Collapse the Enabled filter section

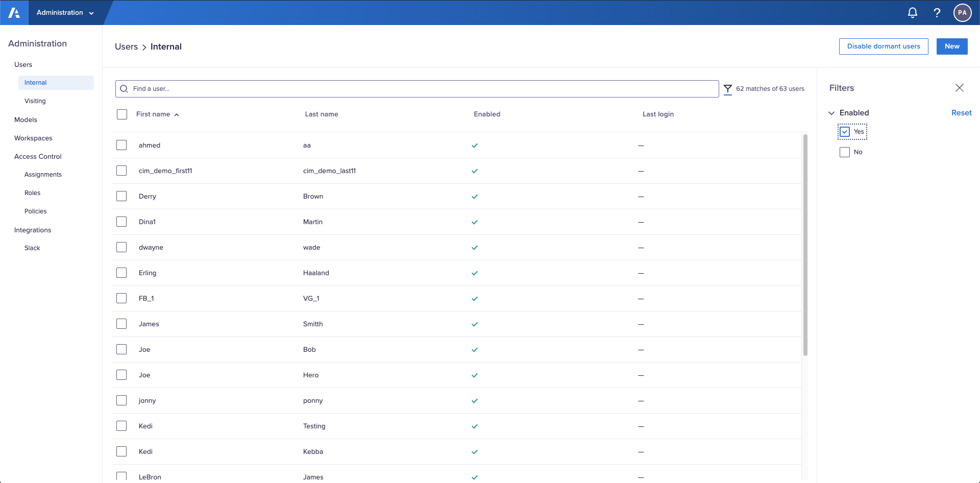pos(831,112)
